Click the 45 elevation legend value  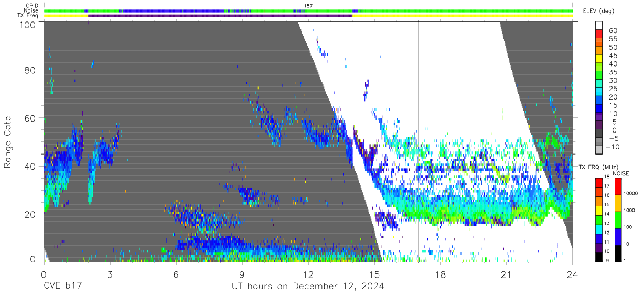[x=613, y=56]
